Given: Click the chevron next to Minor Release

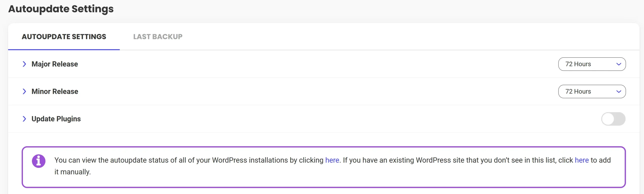Looking at the screenshot, I should 24,91.
